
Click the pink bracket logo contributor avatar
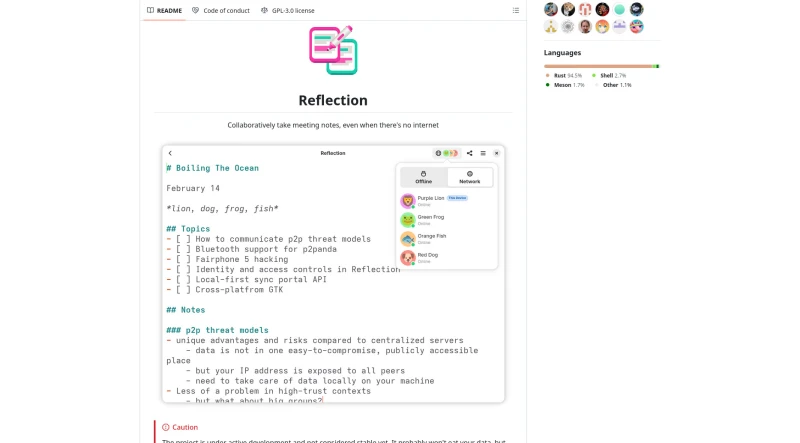point(585,9)
